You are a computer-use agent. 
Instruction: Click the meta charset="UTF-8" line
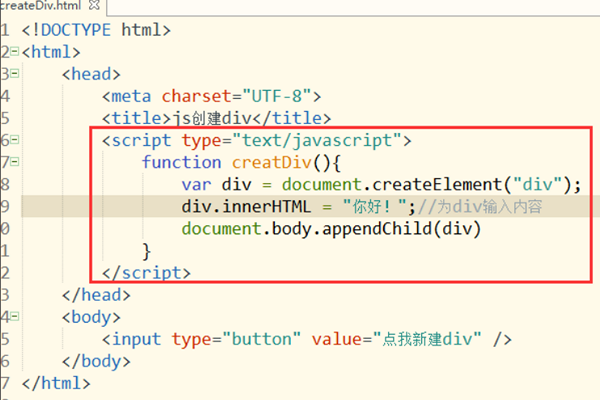point(212,96)
